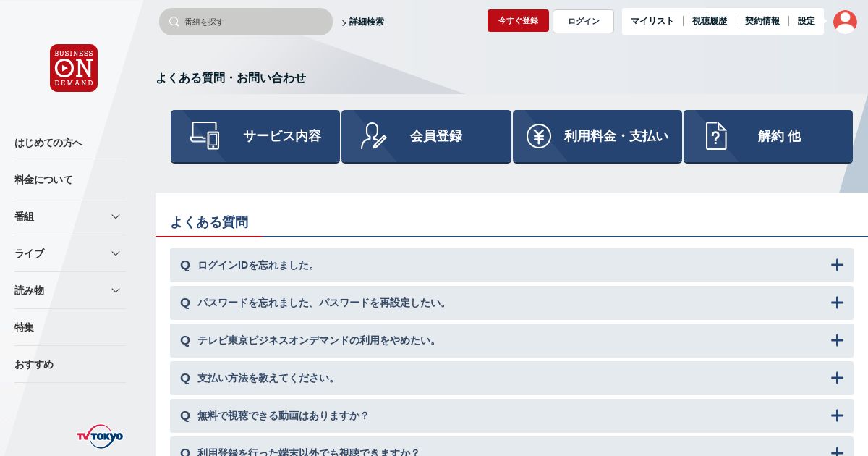The image size is (868, 456).
Task: Select the 会員登録 category tab
Action: pos(426,136)
